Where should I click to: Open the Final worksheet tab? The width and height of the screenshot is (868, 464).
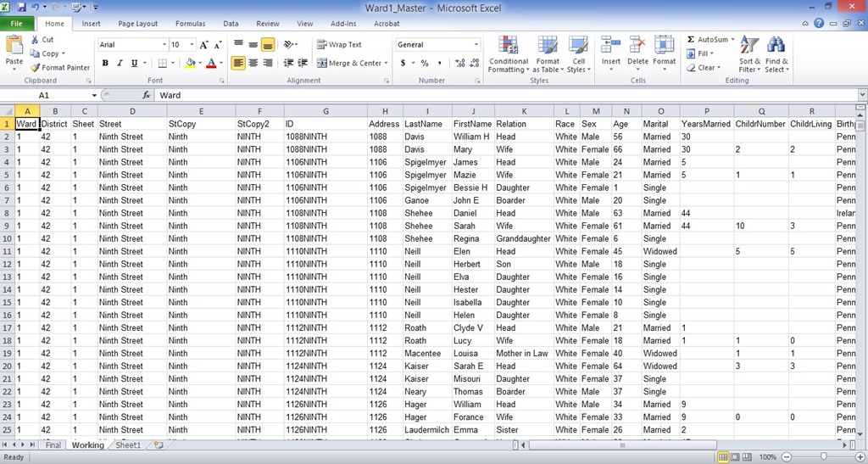click(53, 444)
